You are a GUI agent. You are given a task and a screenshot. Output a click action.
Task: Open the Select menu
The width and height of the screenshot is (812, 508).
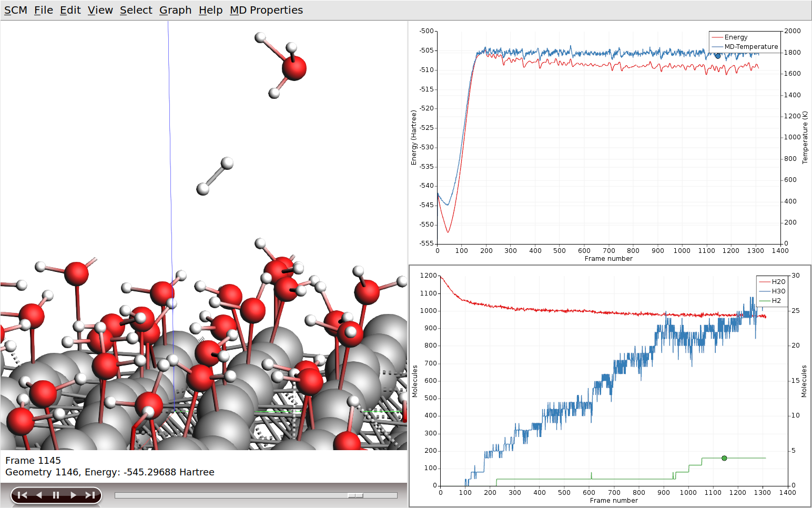pyautogui.click(x=136, y=10)
